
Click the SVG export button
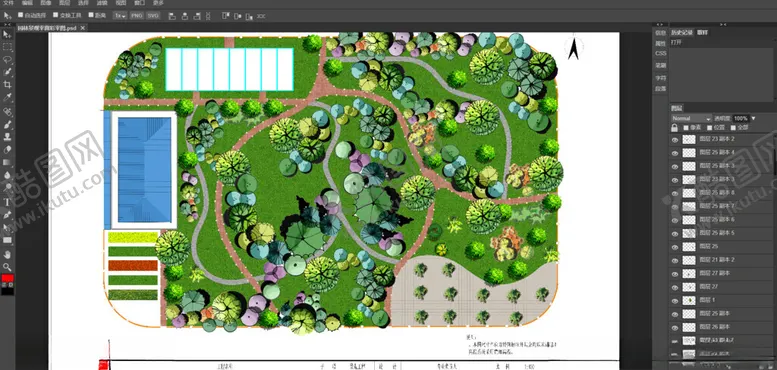coord(153,16)
